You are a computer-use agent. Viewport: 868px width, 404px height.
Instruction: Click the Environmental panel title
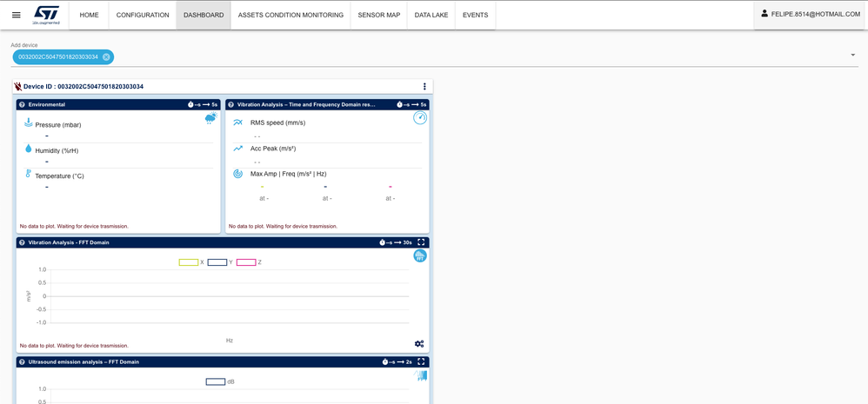click(46, 104)
